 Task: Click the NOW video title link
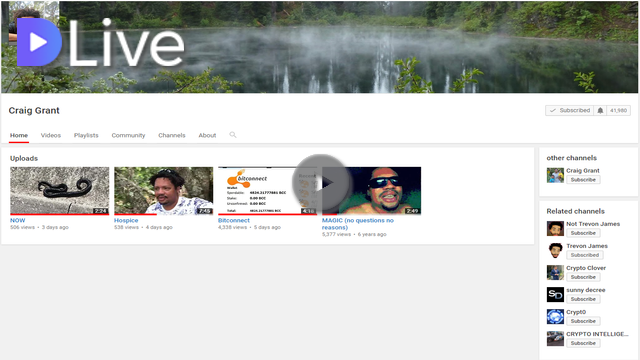pos(18,220)
